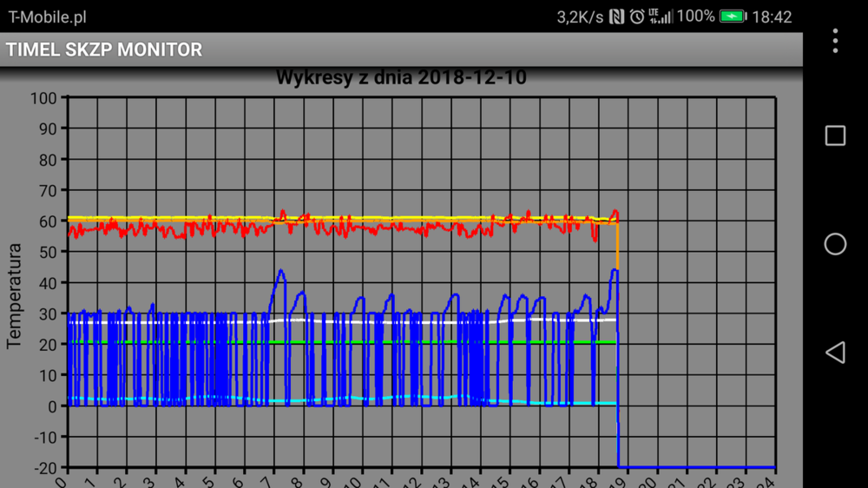Tap the '10' value on the temperature axis
Screen dimensions: 868x488
(48, 376)
